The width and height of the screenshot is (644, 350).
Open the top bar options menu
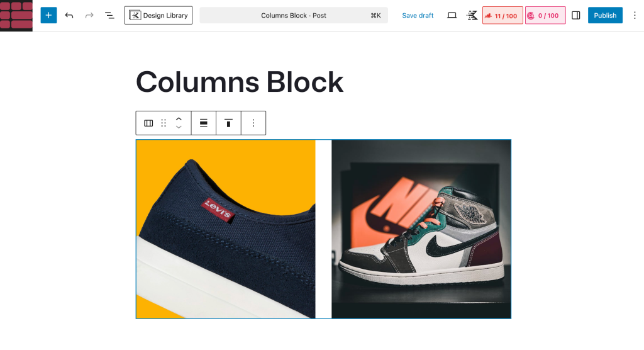[x=635, y=15]
